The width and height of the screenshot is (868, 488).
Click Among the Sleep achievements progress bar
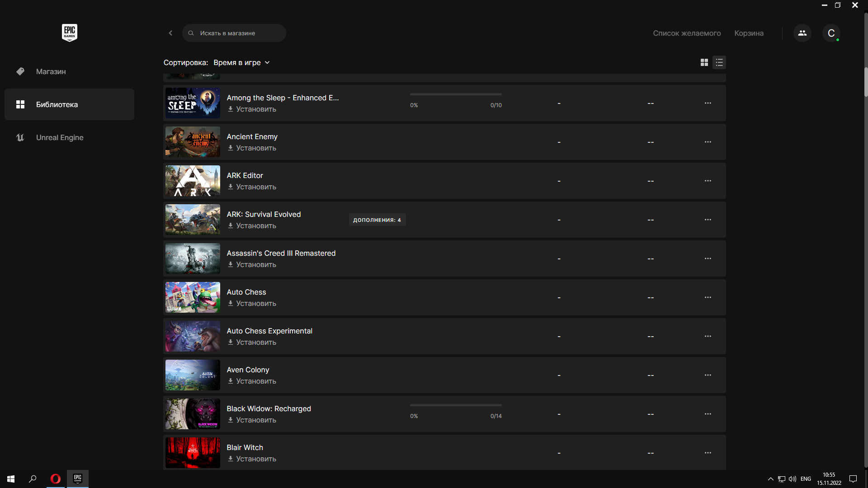click(x=456, y=94)
